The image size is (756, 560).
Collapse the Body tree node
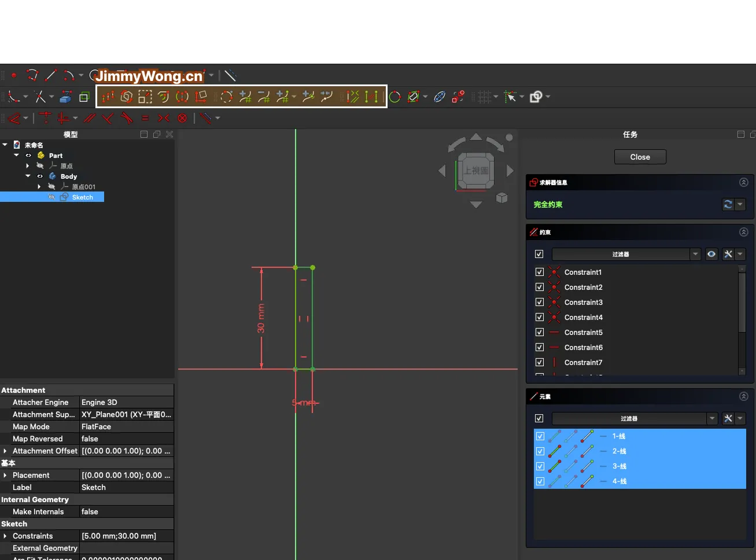(x=28, y=176)
